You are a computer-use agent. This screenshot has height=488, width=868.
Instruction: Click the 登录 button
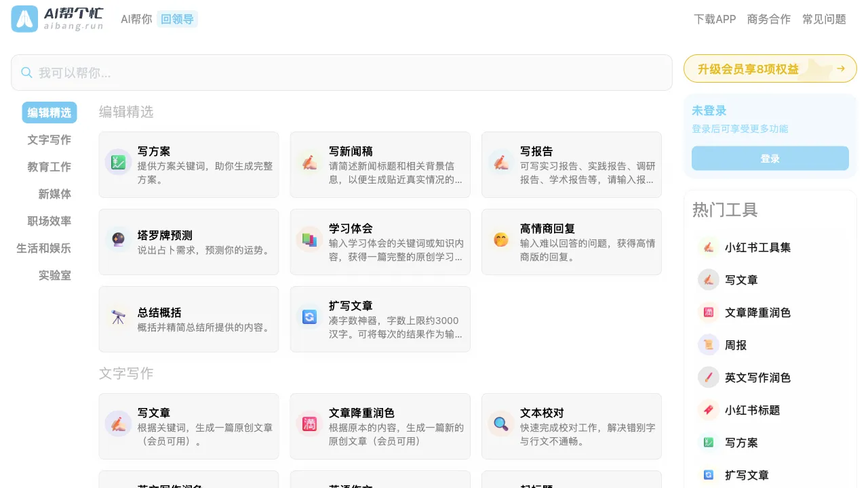770,159
